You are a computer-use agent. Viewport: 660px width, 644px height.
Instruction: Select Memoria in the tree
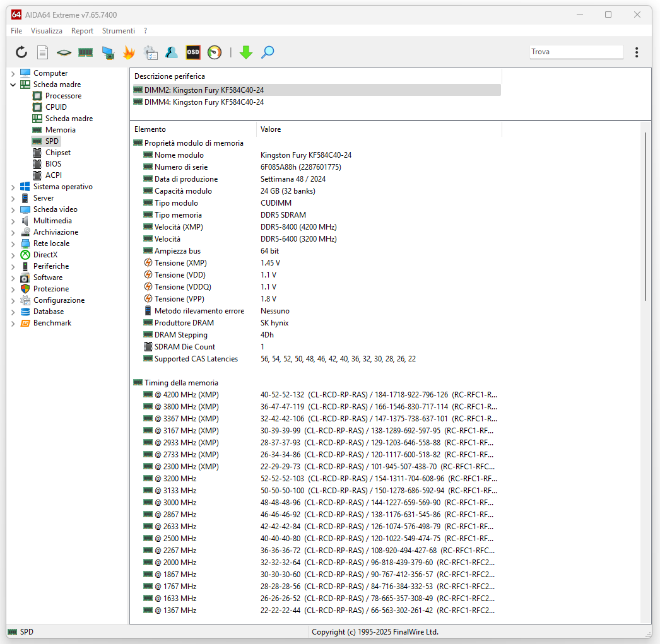tap(60, 130)
